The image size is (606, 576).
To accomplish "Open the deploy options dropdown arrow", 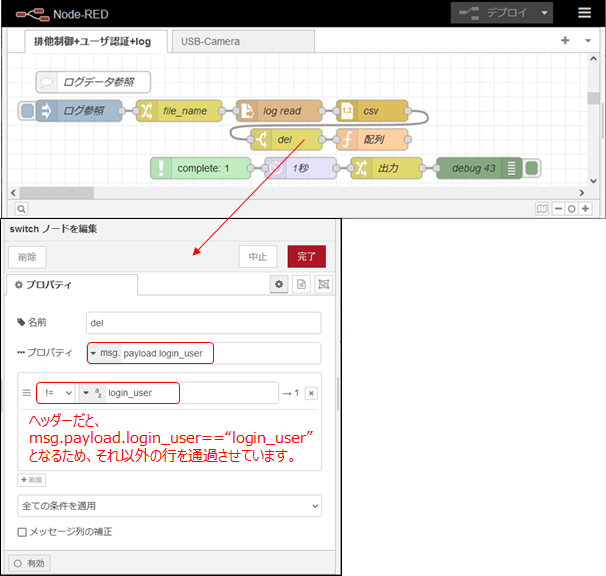I will pyautogui.click(x=543, y=13).
